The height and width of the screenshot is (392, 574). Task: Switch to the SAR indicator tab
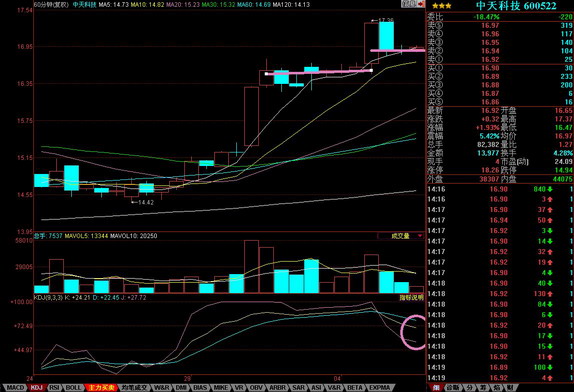(x=298, y=387)
